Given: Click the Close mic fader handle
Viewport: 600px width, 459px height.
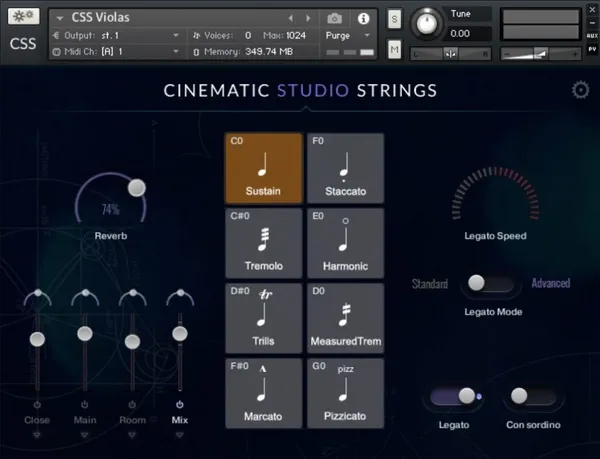Looking at the screenshot, I should click(37, 339).
